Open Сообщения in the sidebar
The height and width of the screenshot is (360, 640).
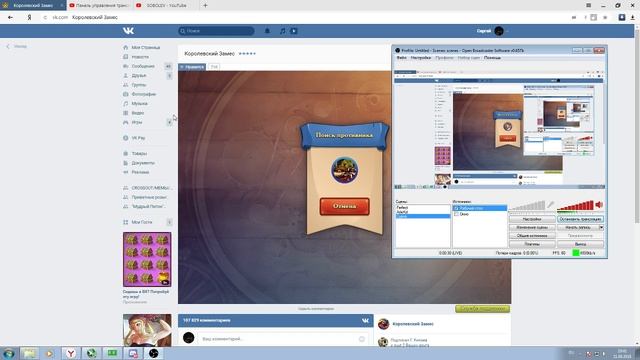click(x=143, y=66)
